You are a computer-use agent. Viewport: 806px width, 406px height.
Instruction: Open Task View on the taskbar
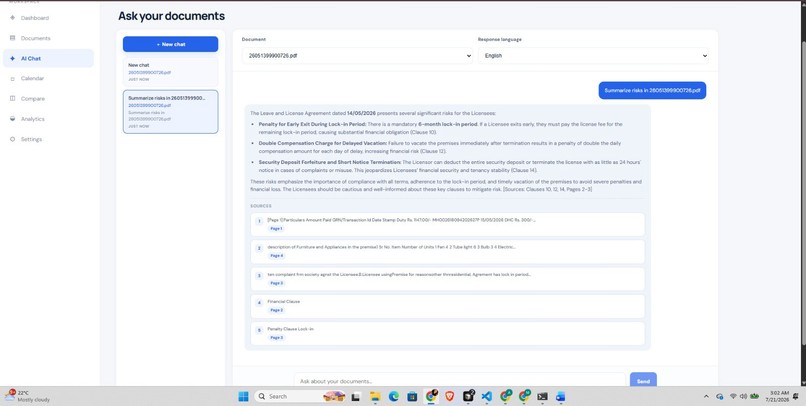coord(355,396)
